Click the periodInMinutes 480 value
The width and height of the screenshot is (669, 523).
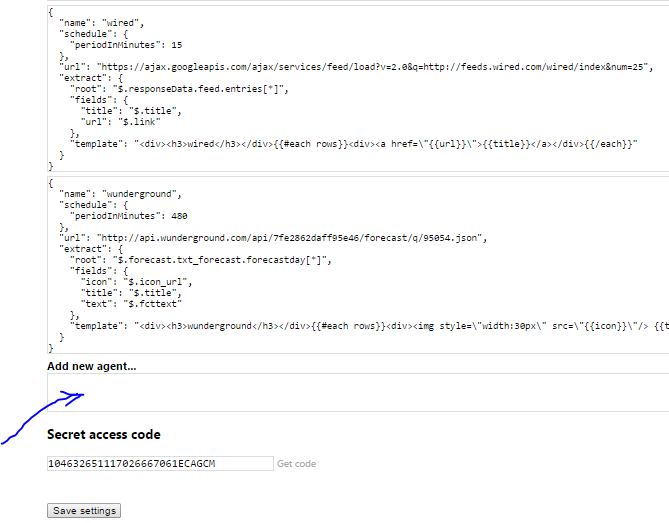pos(179,216)
